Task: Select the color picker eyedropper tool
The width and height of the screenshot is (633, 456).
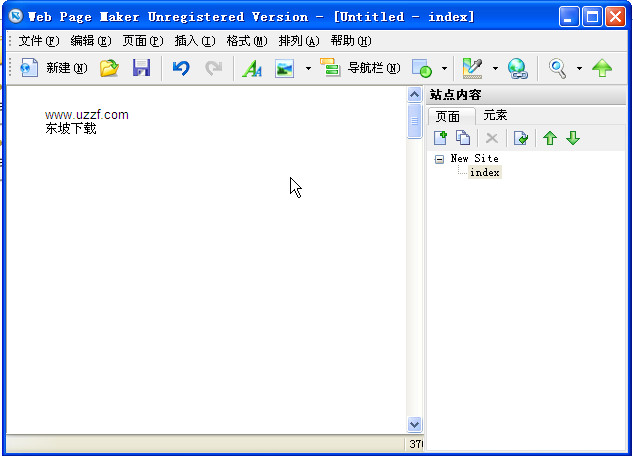Action: [472, 68]
